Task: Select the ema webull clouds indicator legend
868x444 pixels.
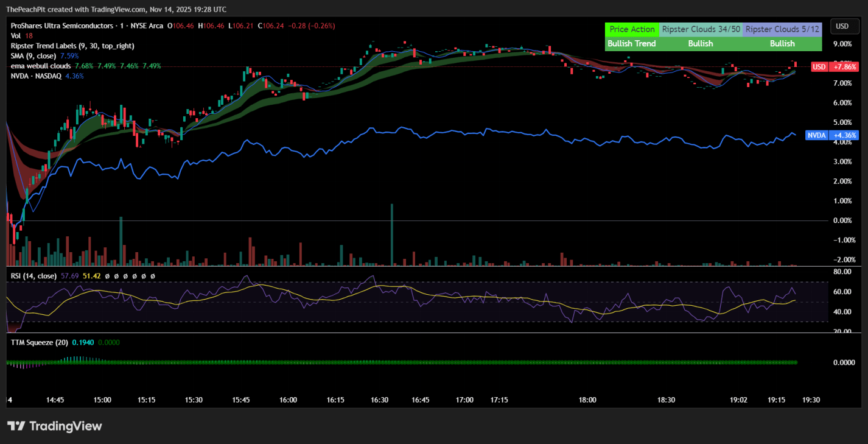Action: pos(41,66)
